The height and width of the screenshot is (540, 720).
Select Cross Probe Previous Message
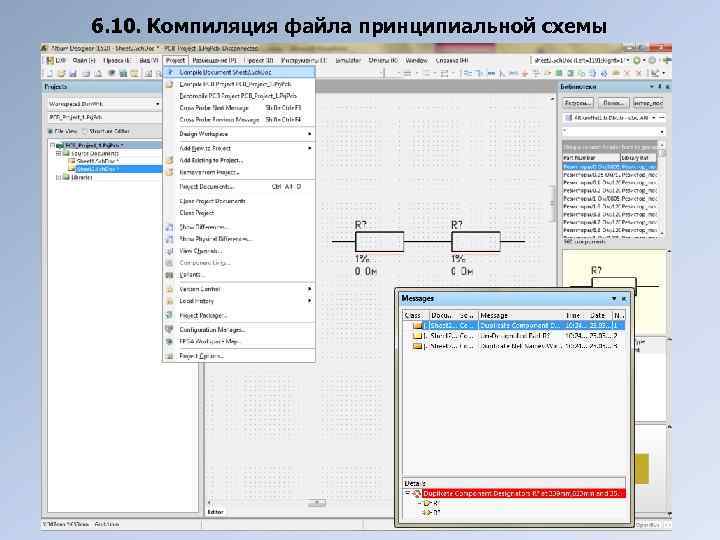(239, 119)
